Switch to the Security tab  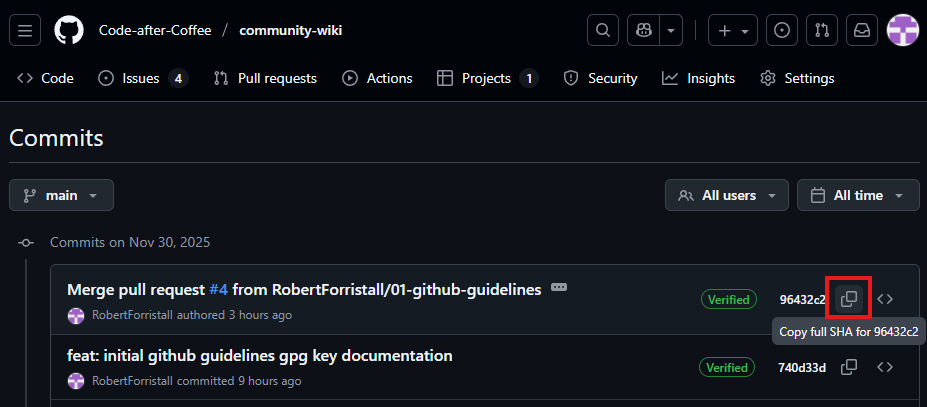pos(600,78)
